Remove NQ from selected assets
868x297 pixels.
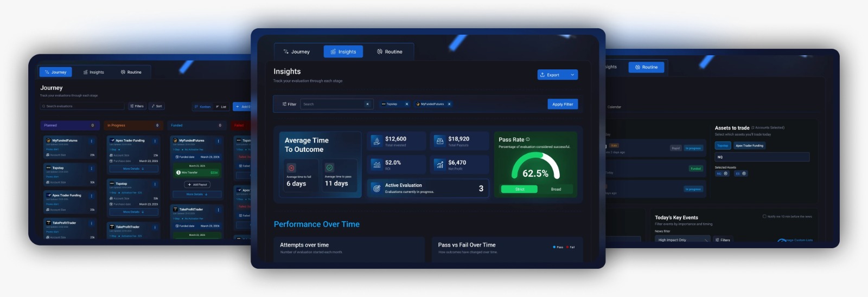[726, 173]
